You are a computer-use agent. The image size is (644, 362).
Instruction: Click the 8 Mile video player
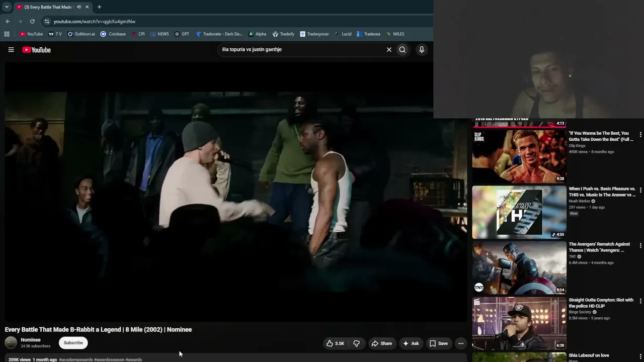pos(236,192)
